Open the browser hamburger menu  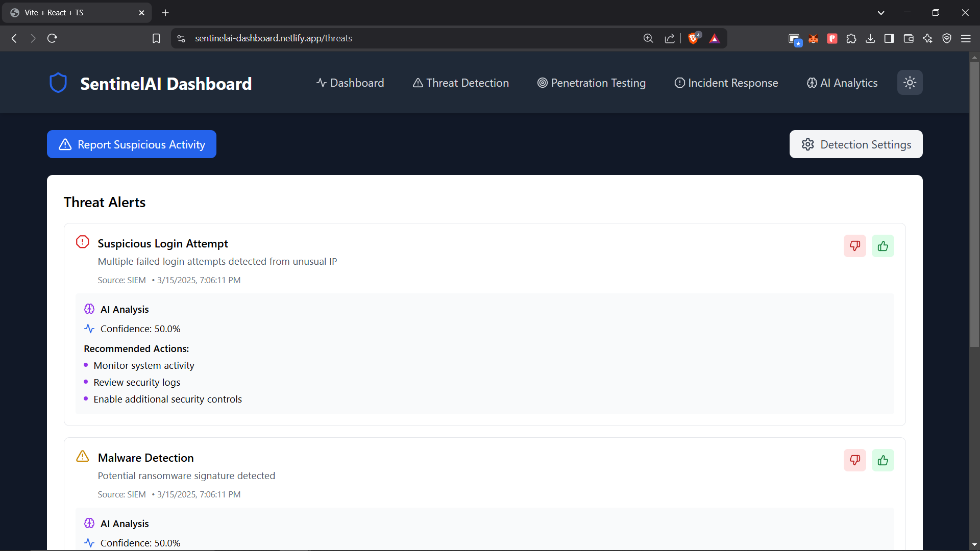tap(966, 38)
